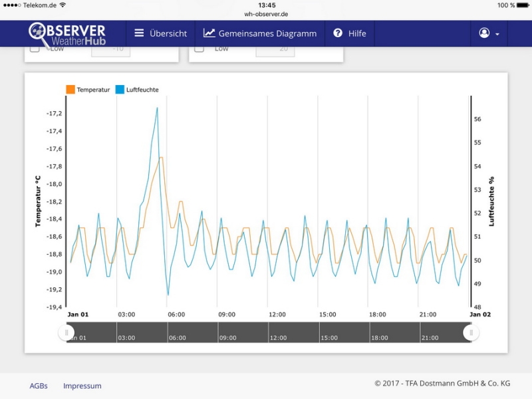This screenshot has height=399, width=532.
Task: Toggle the left Low alarm checkbox
Action: pos(35,49)
